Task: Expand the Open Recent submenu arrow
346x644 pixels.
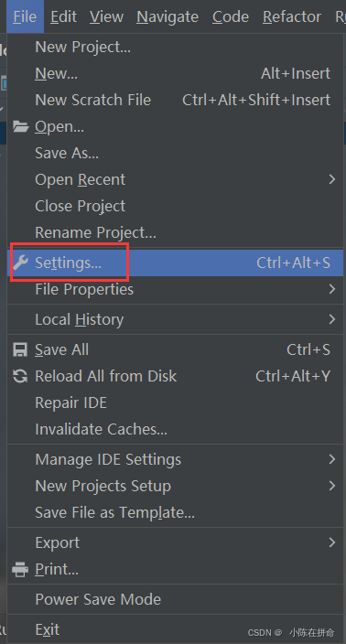Action: point(332,179)
